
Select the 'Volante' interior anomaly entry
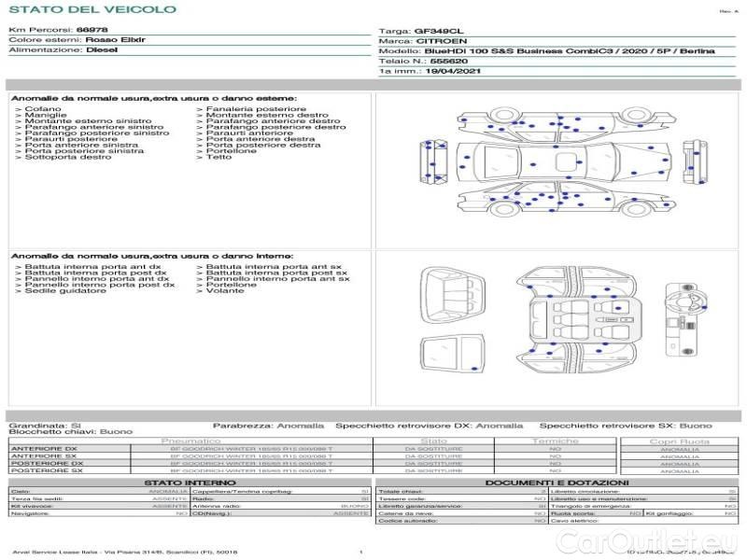pos(224,291)
